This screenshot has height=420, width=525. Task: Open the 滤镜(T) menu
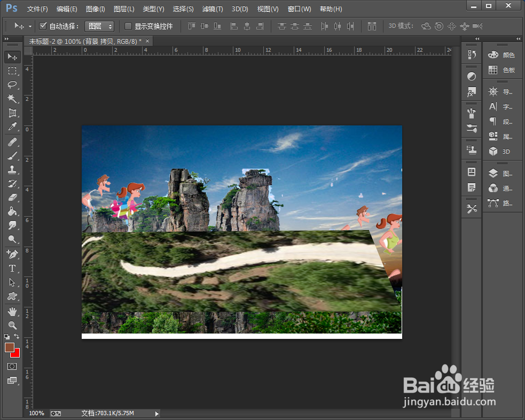pyautogui.click(x=212, y=9)
